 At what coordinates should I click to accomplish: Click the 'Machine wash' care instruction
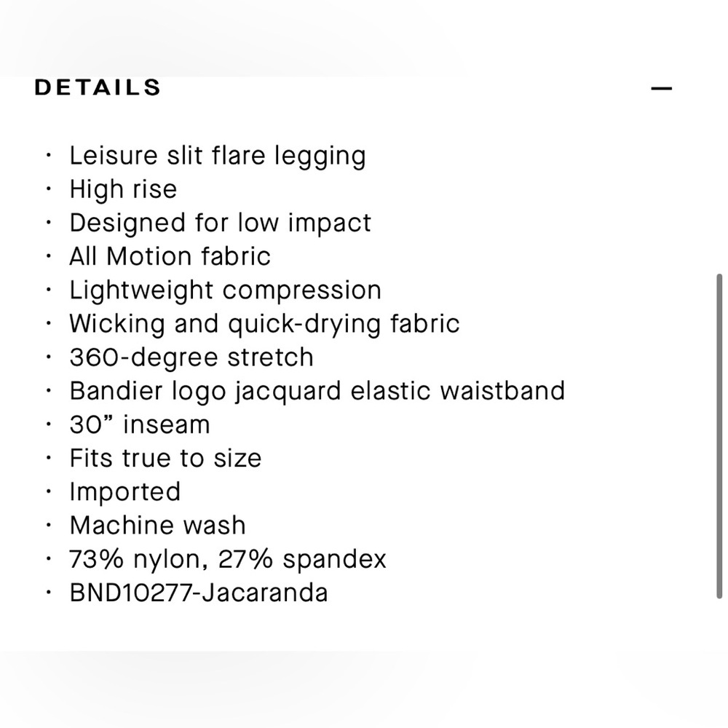point(157,525)
